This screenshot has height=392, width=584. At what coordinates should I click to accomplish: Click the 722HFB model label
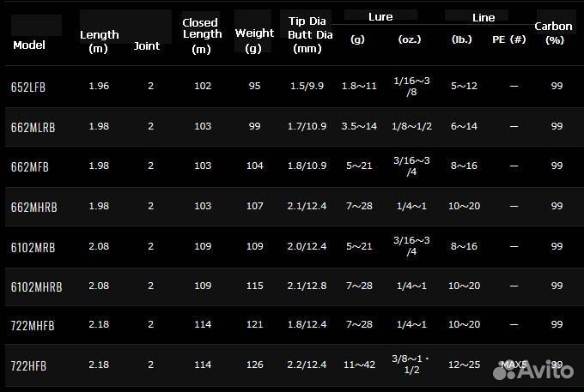tap(30, 365)
